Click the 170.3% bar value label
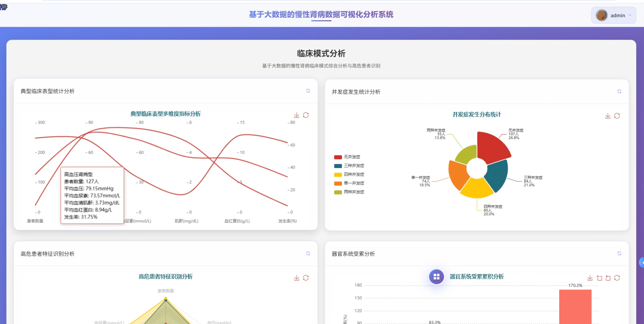644x324 pixels. click(575, 285)
